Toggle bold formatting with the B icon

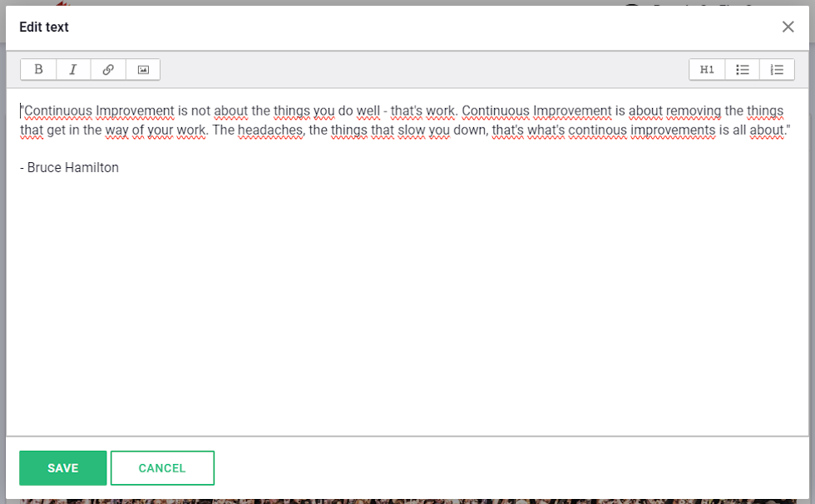(x=38, y=70)
